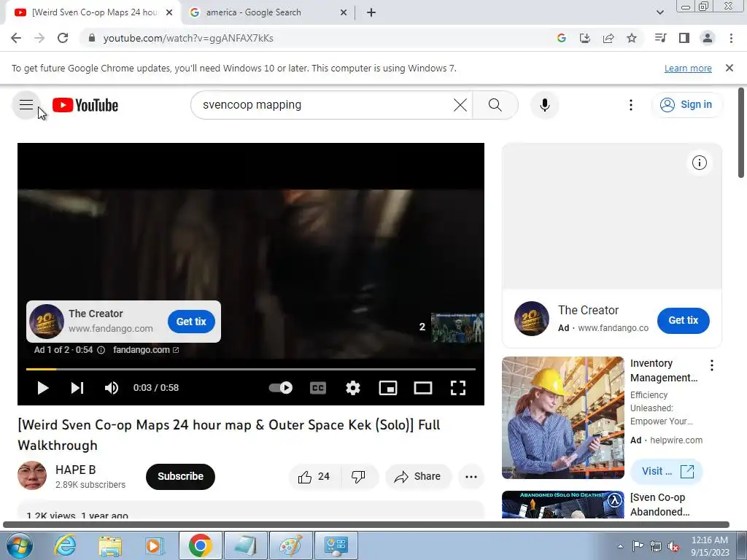
Task: Click Visit button on helpwire ad
Action: click(x=667, y=472)
